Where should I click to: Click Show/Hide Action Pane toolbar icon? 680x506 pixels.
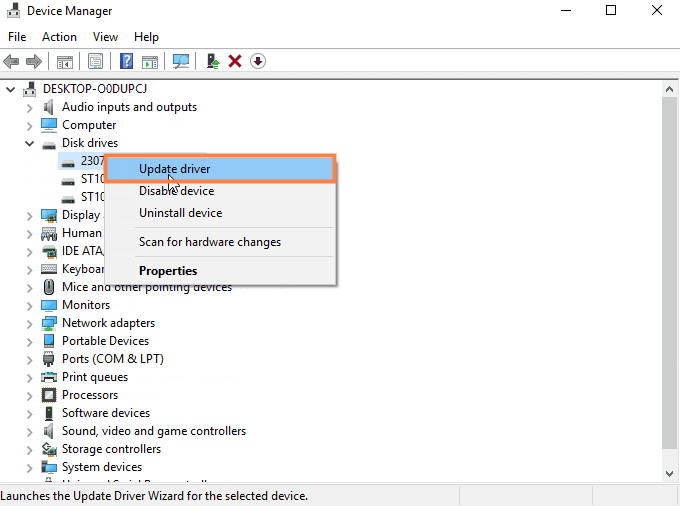(150, 62)
